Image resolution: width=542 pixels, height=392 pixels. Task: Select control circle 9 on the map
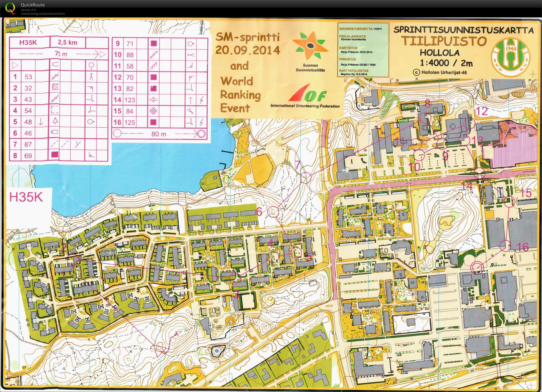click(442, 143)
